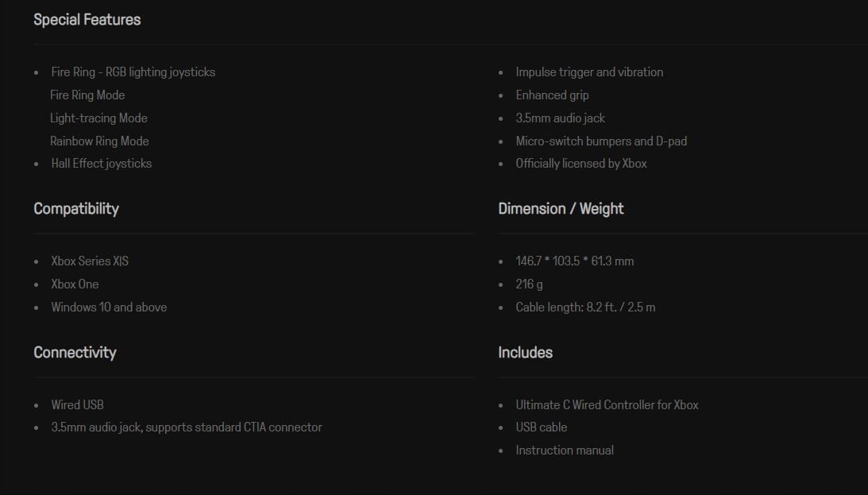868x495 pixels.
Task: Click Windows 10 and above entry
Action: tap(109, 307)
